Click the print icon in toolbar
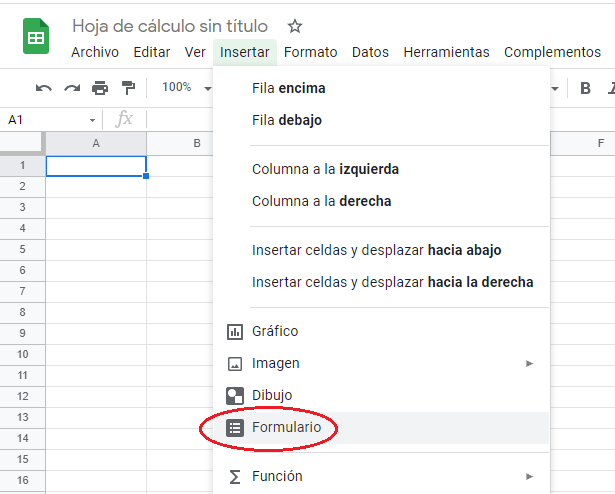This screenshot has height=494, width=615. click(x=100, y=88)
